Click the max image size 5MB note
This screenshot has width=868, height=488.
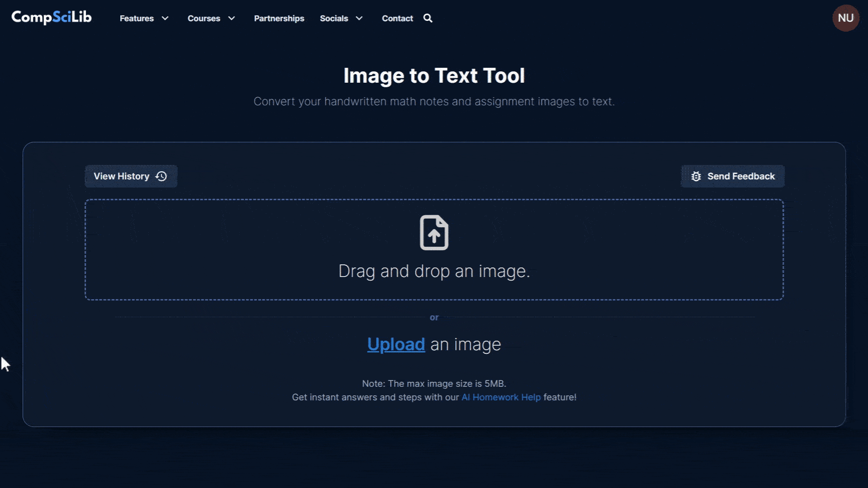(x=434, y=384)
